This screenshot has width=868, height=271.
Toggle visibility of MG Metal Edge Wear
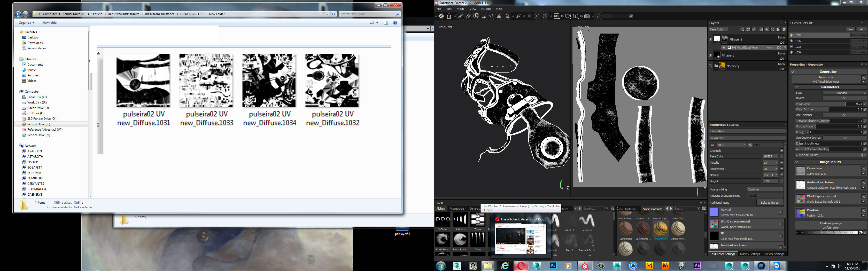(x=724, y=47)
